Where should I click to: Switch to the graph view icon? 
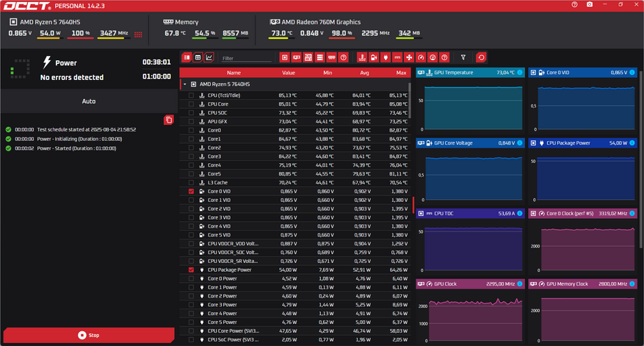pyautogui.click(x=209, y=57)
